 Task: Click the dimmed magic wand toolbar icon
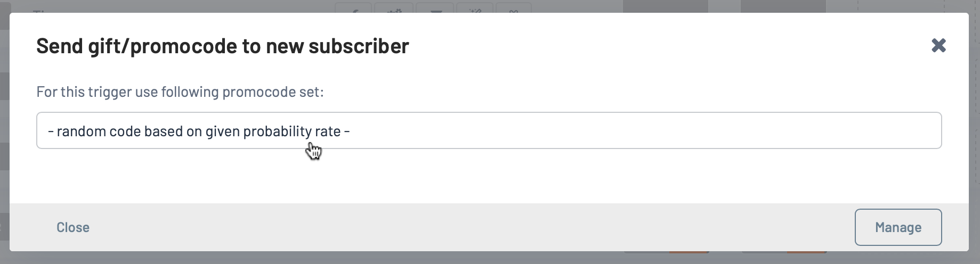coord(474,8)
